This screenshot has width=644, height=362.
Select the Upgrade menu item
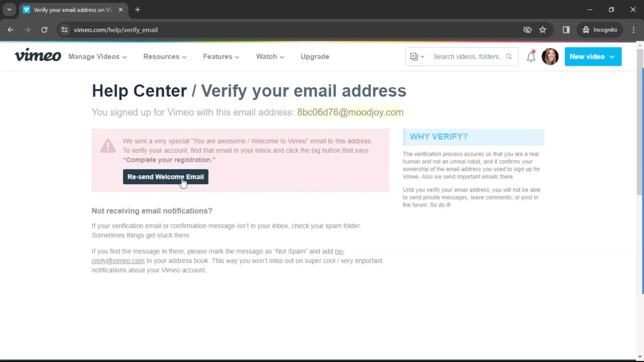tap(315, 57)
